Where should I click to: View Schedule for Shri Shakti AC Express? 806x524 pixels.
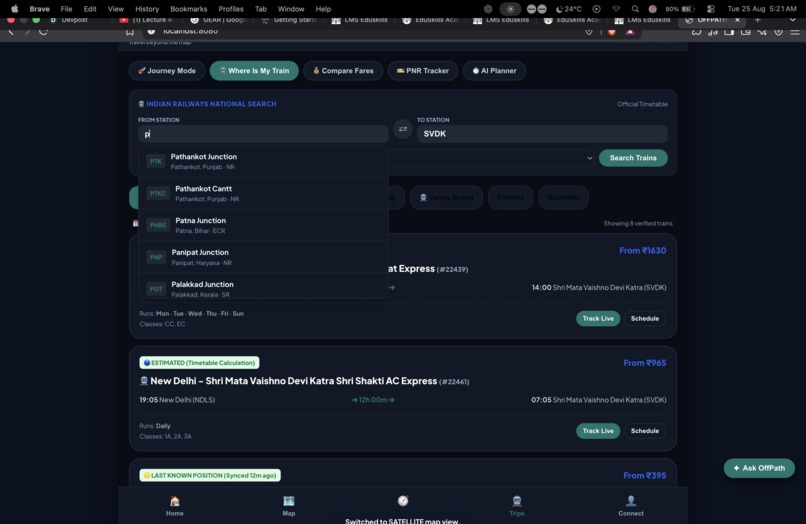click(x=645, y=431)
